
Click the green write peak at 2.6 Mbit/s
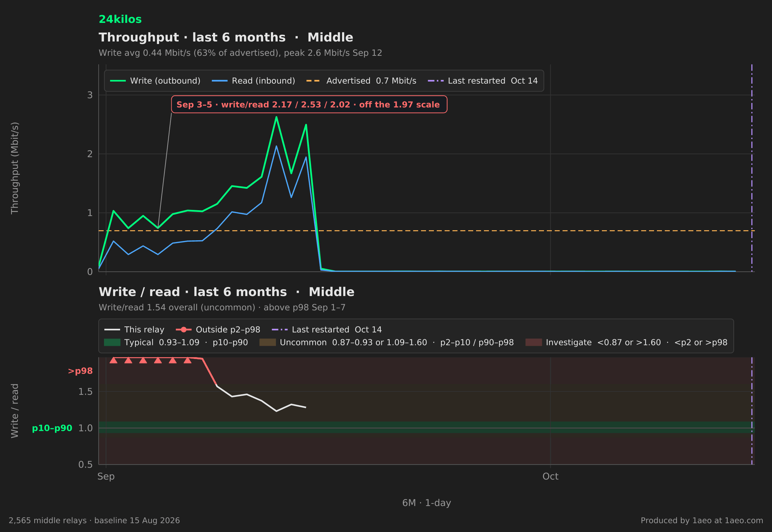(x=276, y=117)
